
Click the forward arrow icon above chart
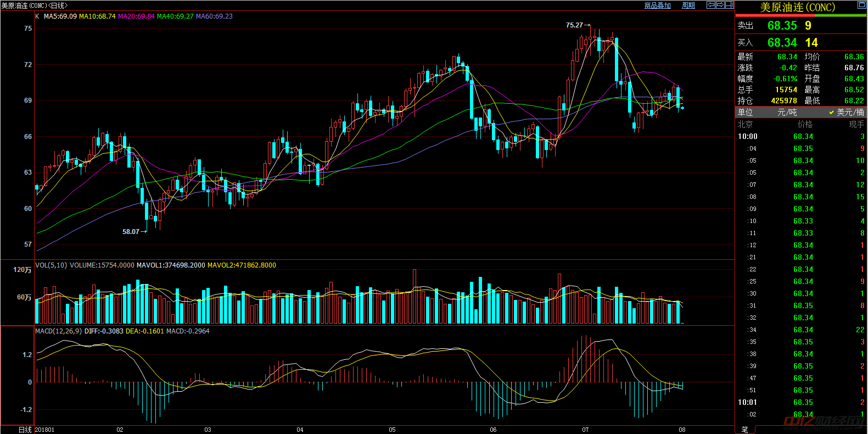pos(720,5)
